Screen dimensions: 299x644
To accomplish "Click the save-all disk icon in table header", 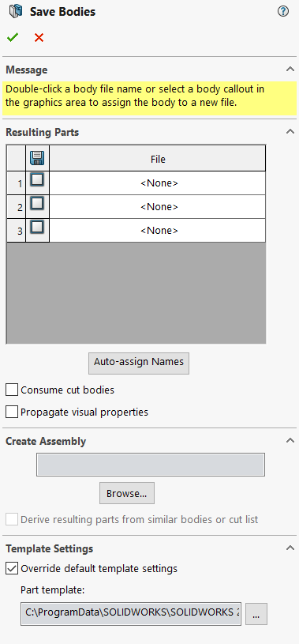I will (37, 158).
